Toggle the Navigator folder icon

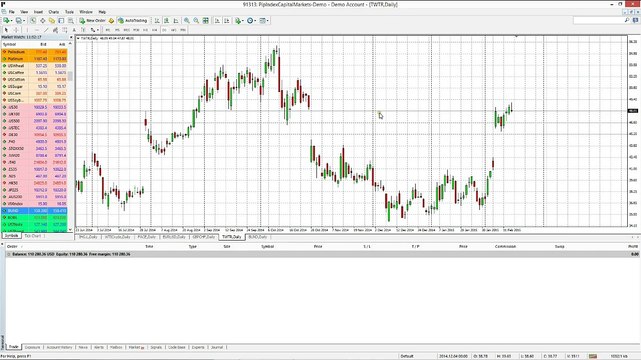point(52,20)
